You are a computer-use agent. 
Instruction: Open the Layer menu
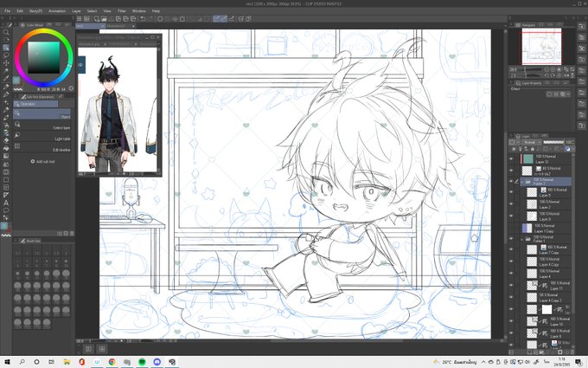[x=76, y=11]
